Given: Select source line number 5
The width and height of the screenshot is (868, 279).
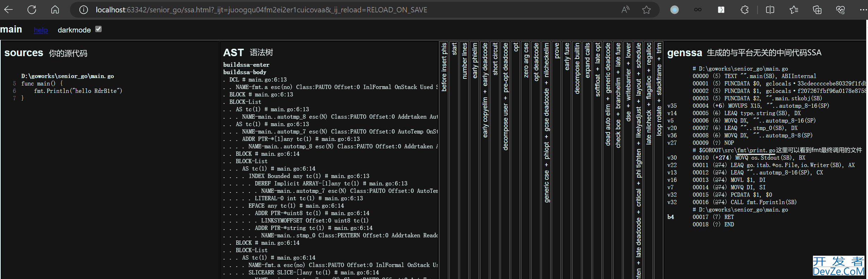Looking at the screenshot, I should tap(14, 83).
